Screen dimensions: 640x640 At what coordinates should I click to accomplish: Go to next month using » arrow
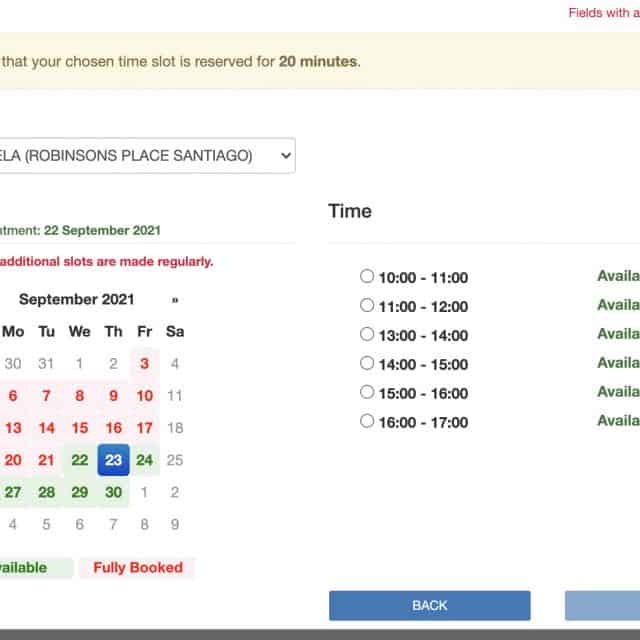coord(175,299)
